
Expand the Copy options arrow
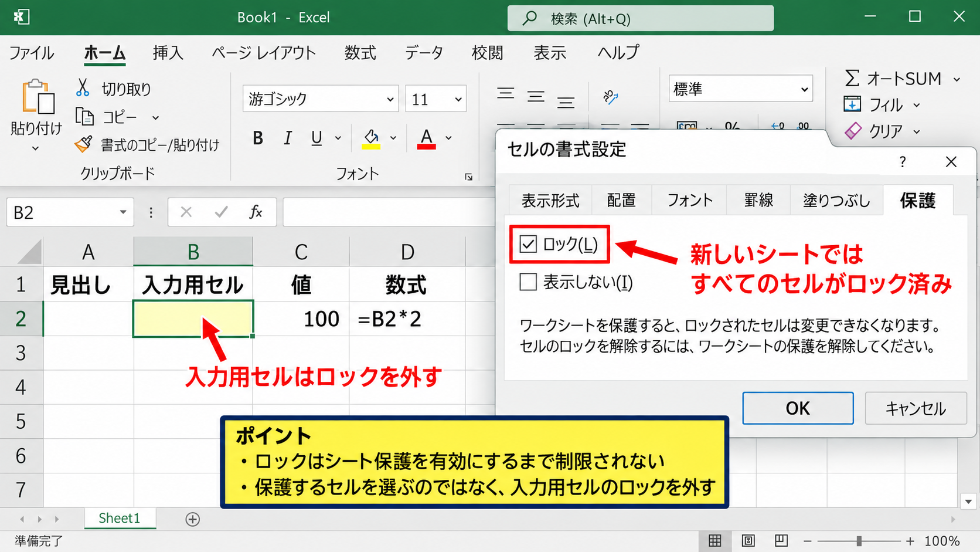pos(155,117)
